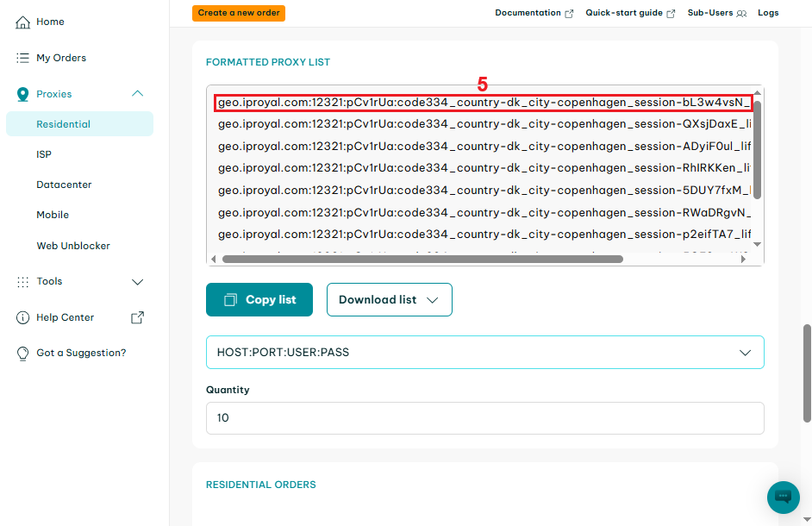Open the live chat bubble
The image size is (812, 526).
click(783, 498)
